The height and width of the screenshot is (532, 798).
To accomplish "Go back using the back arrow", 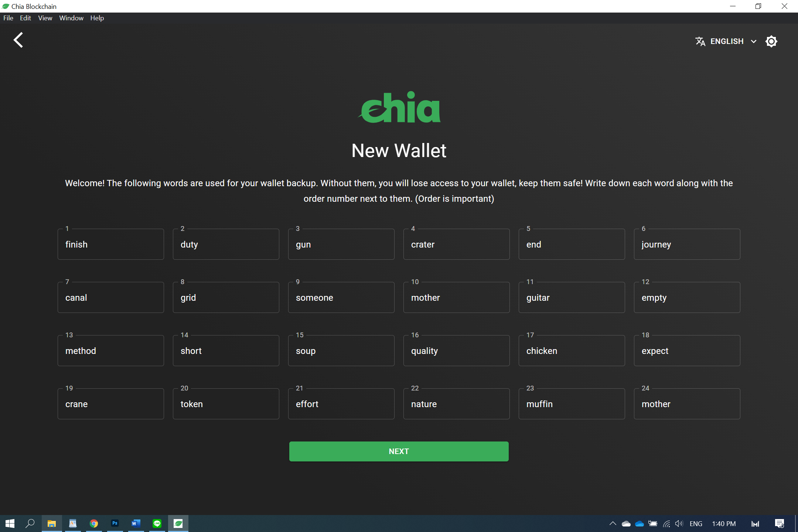I will [18, 40].
